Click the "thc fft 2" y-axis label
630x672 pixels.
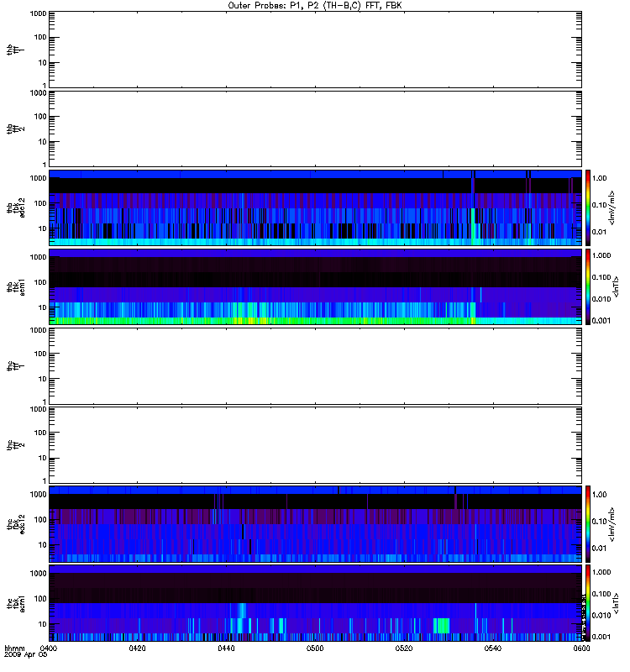coord(15,445)
